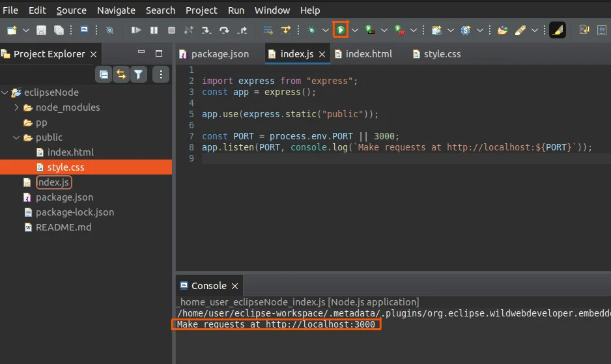Click the Step Over icon
This screenshot has height=364, width=611.
(x=224, y=30)
